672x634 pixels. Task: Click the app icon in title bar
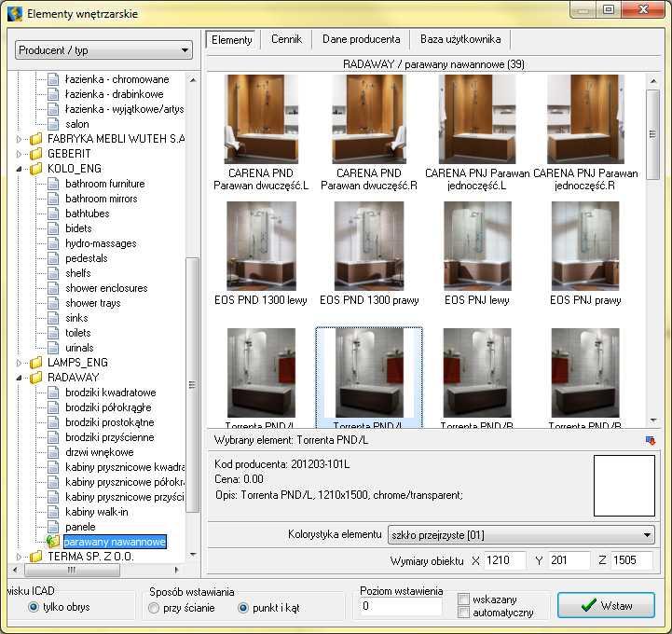click(15, 13)
